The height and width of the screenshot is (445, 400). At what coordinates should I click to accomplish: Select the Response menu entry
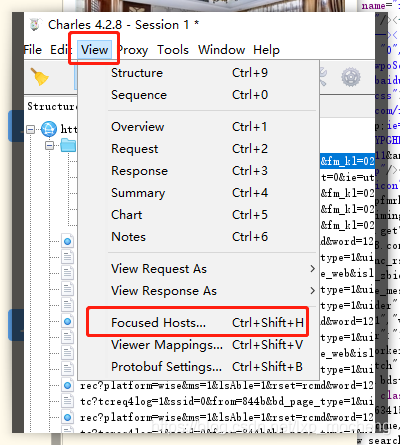(198, 171)
